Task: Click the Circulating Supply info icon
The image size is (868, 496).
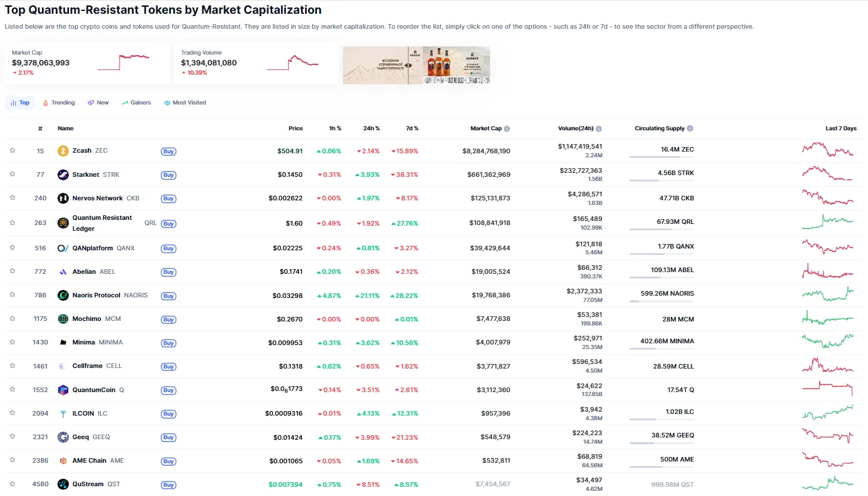Action: coord(690,129)
